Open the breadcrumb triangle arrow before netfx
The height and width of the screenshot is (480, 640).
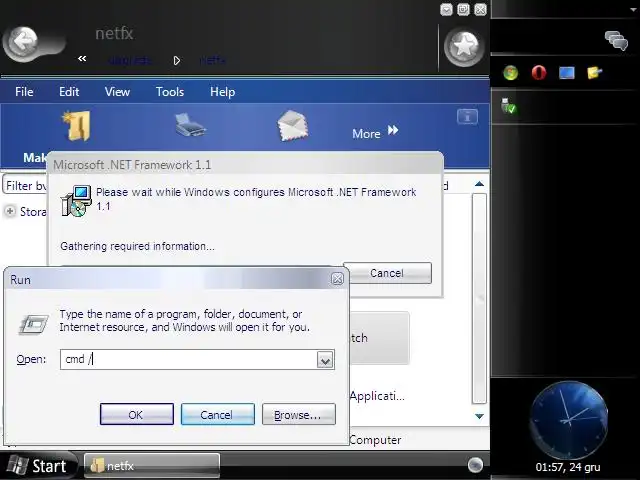(x=176, y=61)
